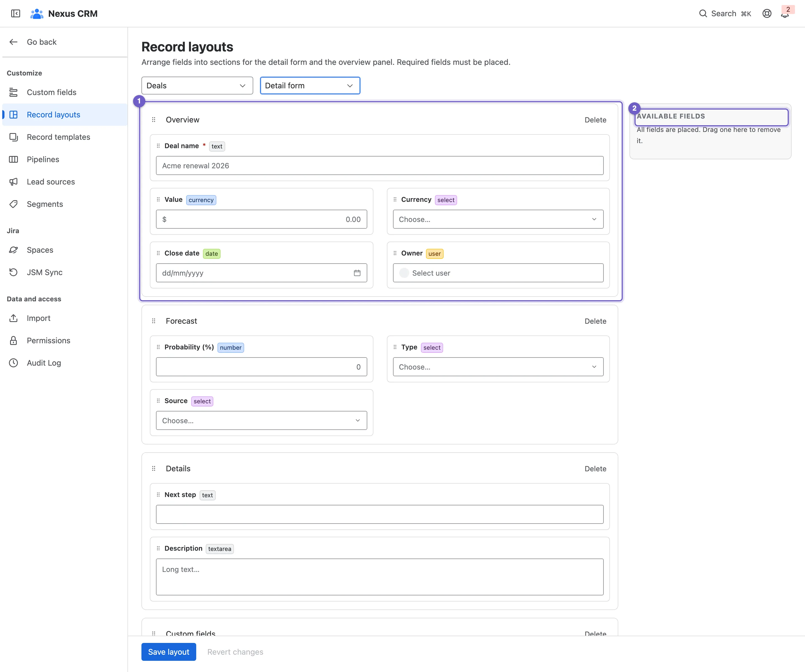The width and height of the screenshot is (805, 672).
Task: Click the Nexus CRM people logo
Action: point(37,13)
